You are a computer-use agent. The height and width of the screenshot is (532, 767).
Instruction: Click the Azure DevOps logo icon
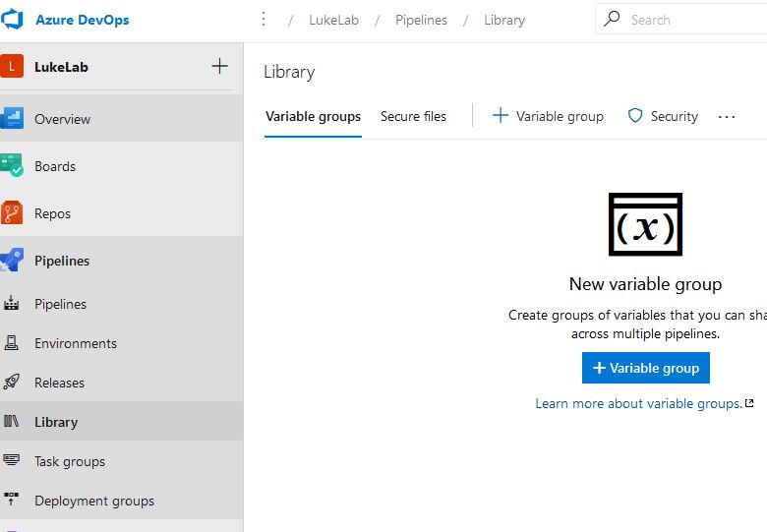12,20
